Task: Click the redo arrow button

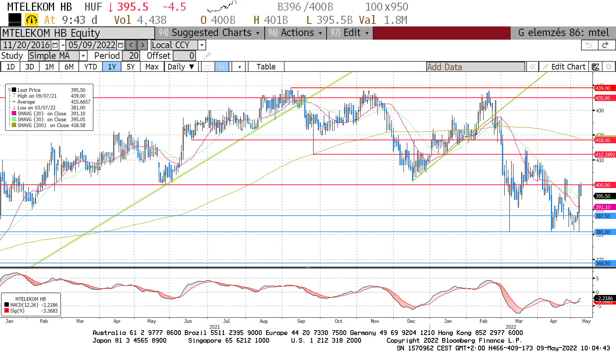Action: tap(606, 45)
